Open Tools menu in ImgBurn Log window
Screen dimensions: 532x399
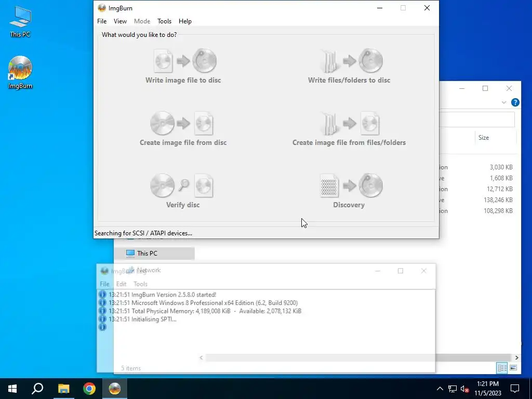[x=140, y=284]
